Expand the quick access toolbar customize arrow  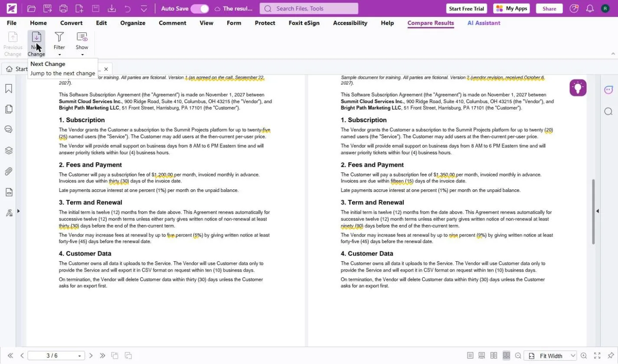[x=144, y=9]
